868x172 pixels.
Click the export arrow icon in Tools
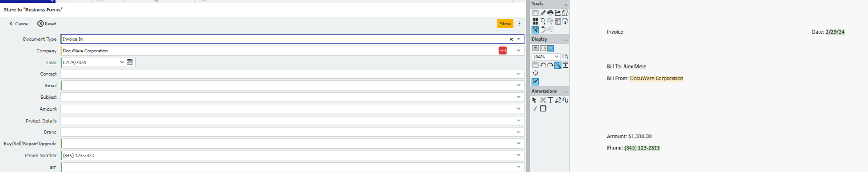558,13
